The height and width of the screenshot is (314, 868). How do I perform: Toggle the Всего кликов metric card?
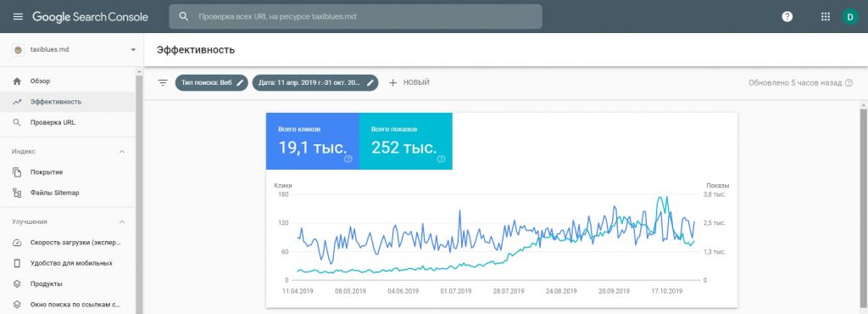(313, 141)
